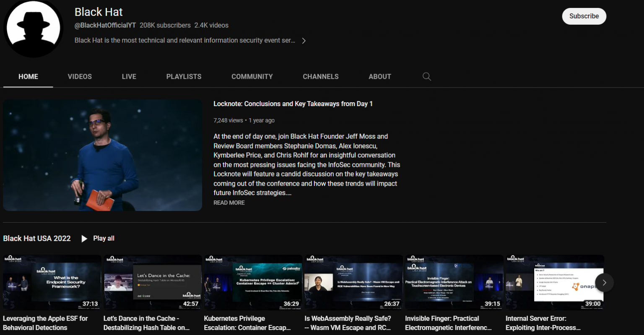644x335 pixels.
Task: Click the Invisible Finger talk thumbnail
Action: [454, 282]
